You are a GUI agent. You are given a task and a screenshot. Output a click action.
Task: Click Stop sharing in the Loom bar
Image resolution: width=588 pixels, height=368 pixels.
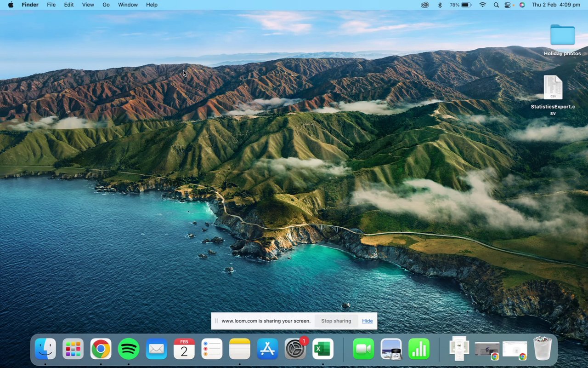tap(336, 321)
